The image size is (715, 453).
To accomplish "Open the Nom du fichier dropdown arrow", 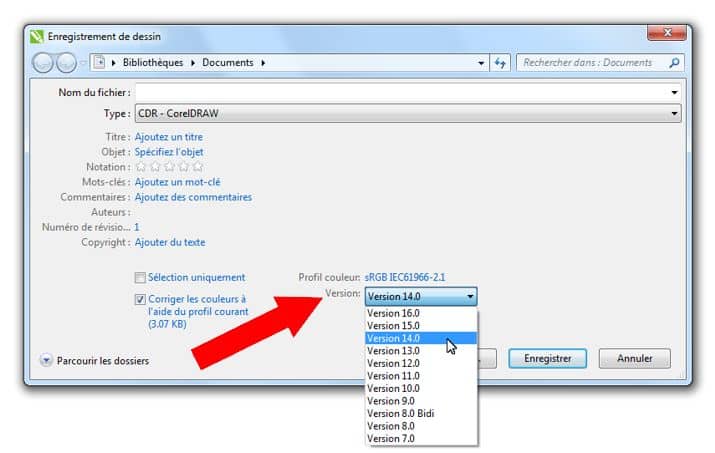I will coord(674,93).
